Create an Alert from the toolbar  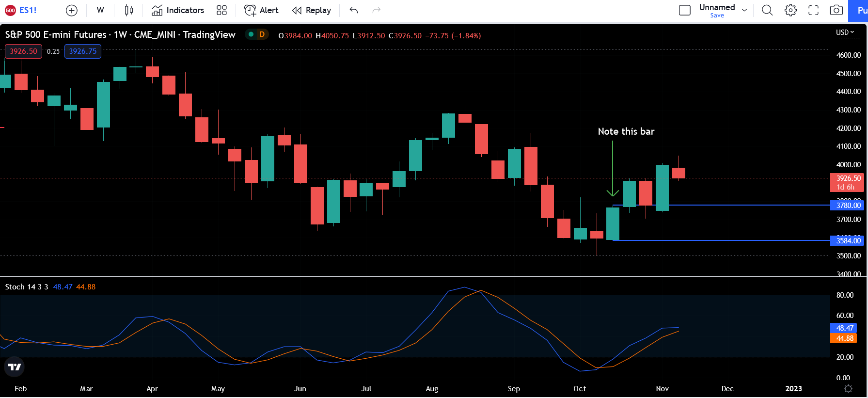(261, 10)
